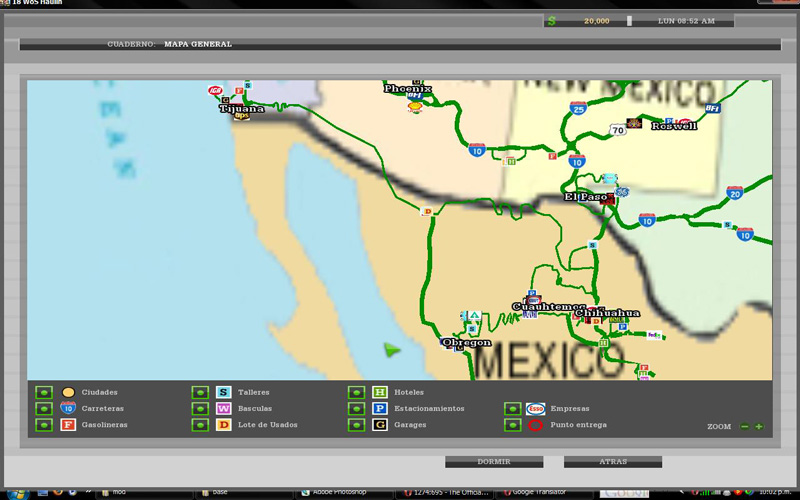This screenshot has width=800, height=500.
Task: Toggle Lote de Usados green visibility button
Action: [x=200, y=425]
